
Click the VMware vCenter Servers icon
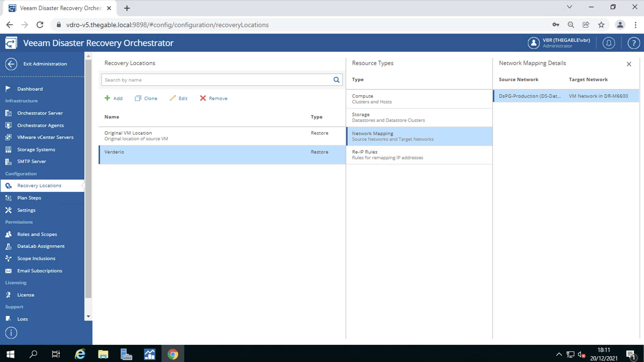pyautogui.click(x=8, y=137)
